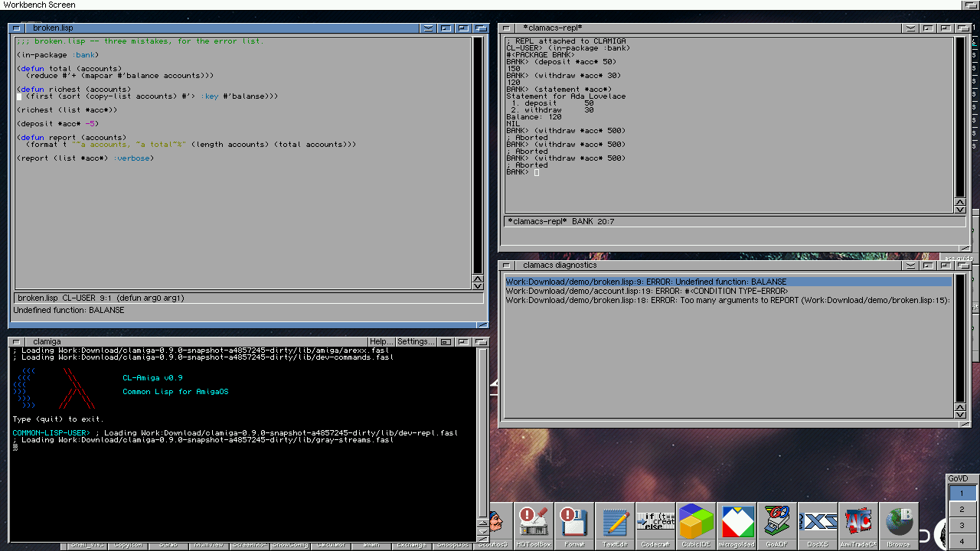Click the clamacs-repl status line
Image resolution: width=980 pixels, height=551 pixels.
(x=734, y=221)
